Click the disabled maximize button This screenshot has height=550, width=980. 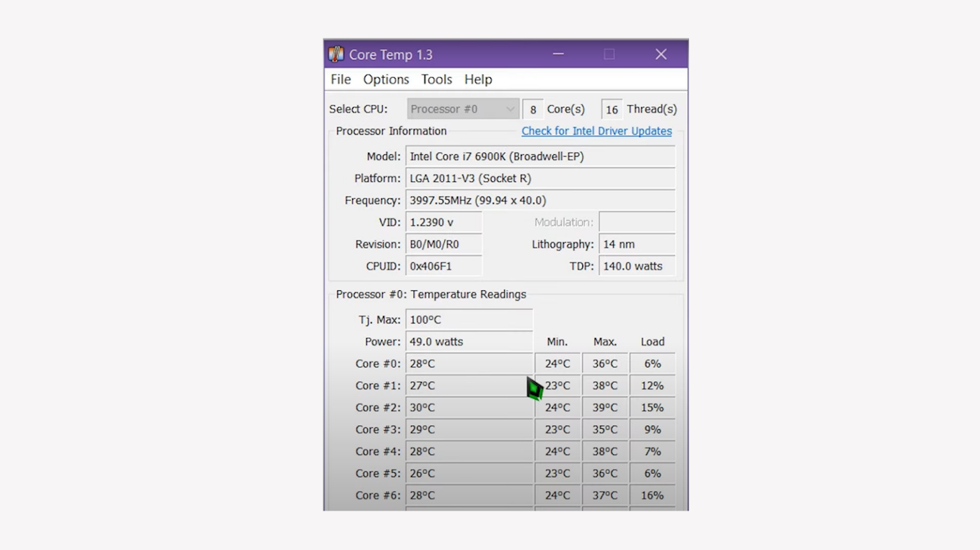[x=609, y=54]
